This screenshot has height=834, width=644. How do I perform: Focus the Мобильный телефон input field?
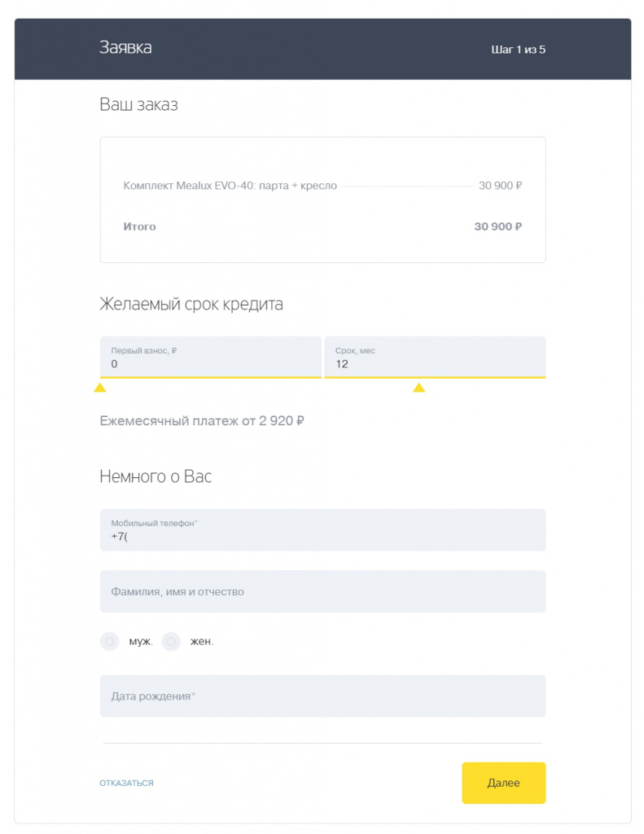coord(322,529)
